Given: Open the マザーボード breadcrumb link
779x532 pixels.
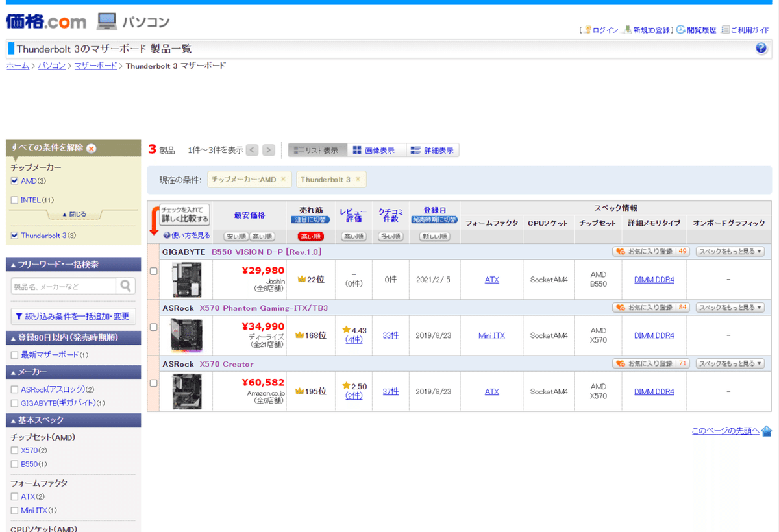Looking at the screenshot, I should (95, 66).
